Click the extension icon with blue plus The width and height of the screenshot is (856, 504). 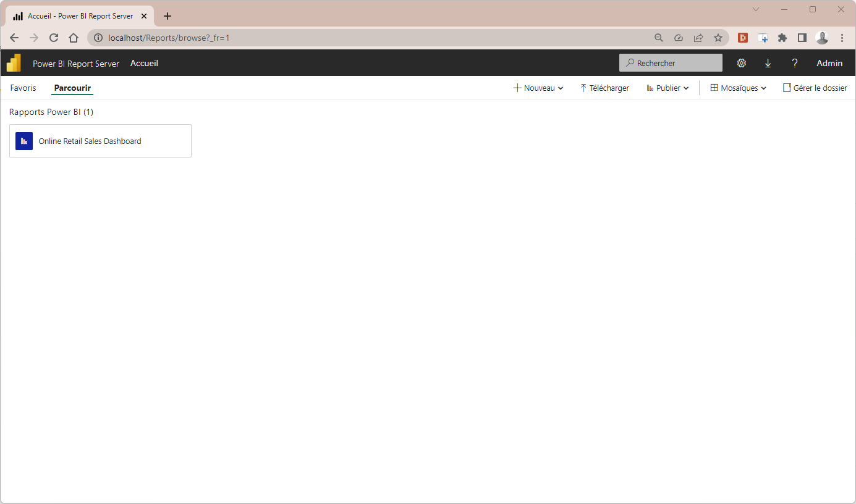[763, 38]
